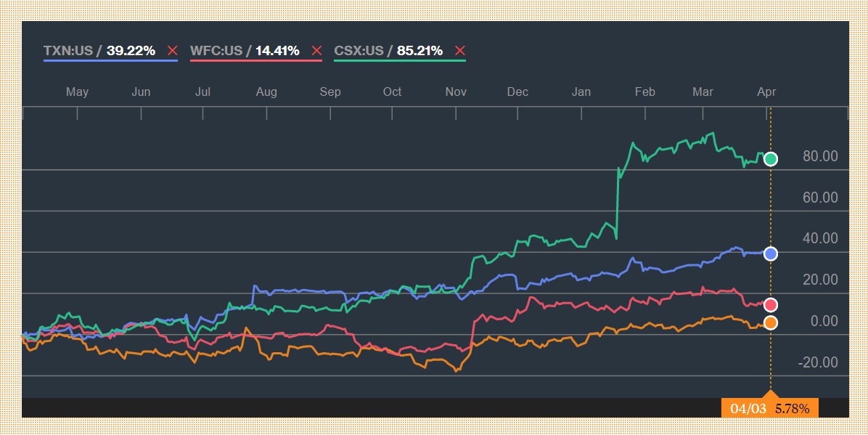Click the blue TXN end-point marker
The image size is (868, 435).
pos(771,253)
